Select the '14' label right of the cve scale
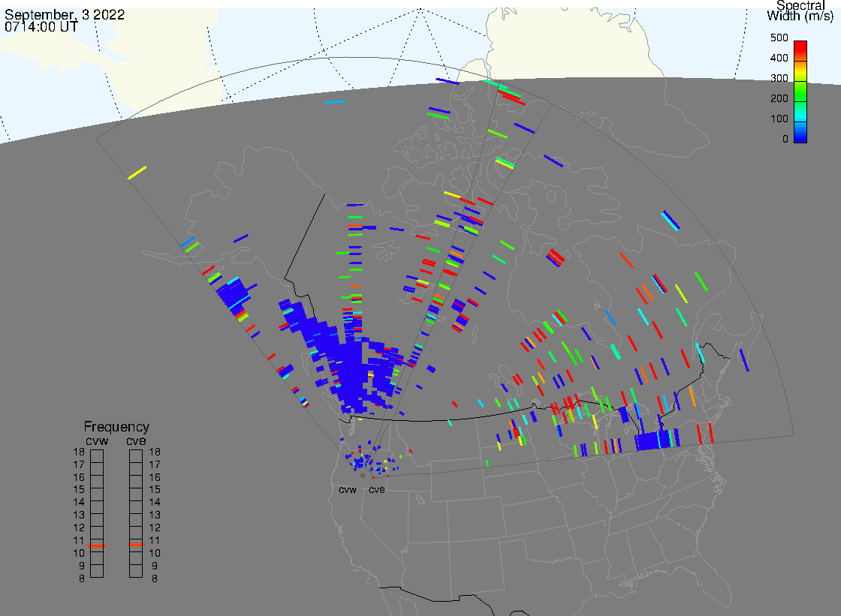The width and height of the screenshot is (841, 616). coord(155,503)
